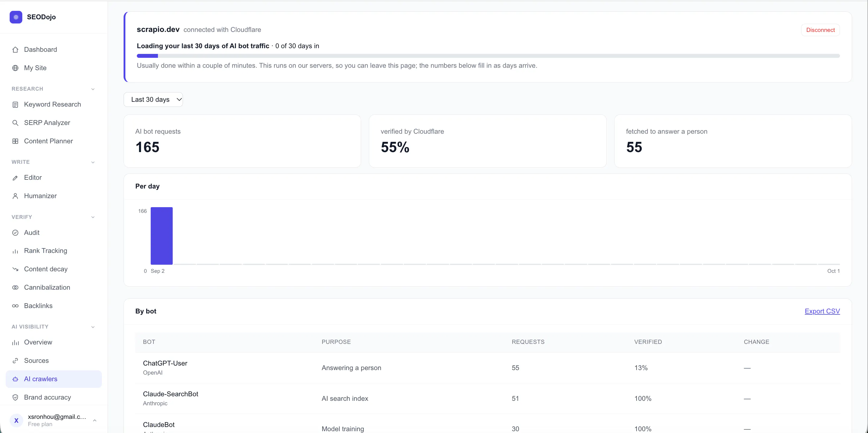Click the BOT column header
Viewport: 868px width, 433px height.
(x=149, y=342)
